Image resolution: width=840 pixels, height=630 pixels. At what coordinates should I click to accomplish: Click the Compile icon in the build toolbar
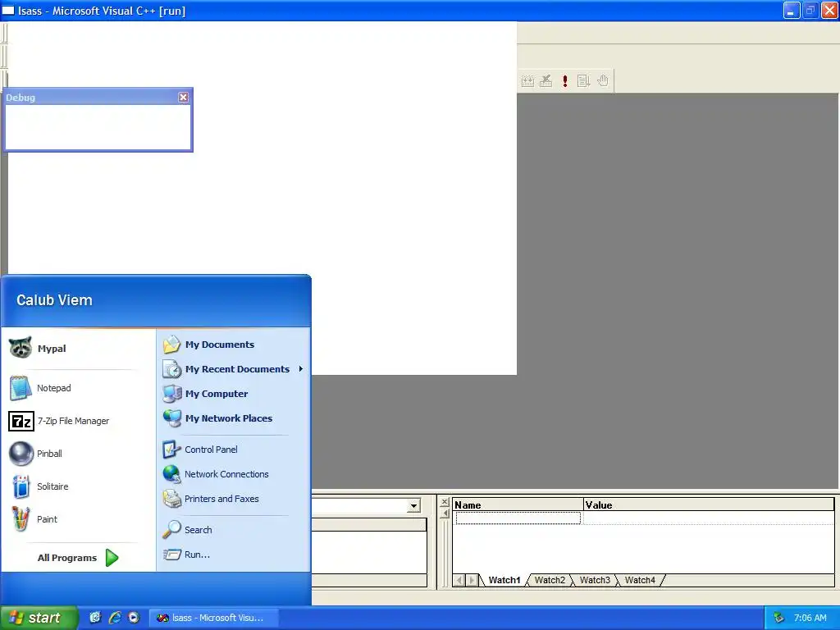click(527, 81)
